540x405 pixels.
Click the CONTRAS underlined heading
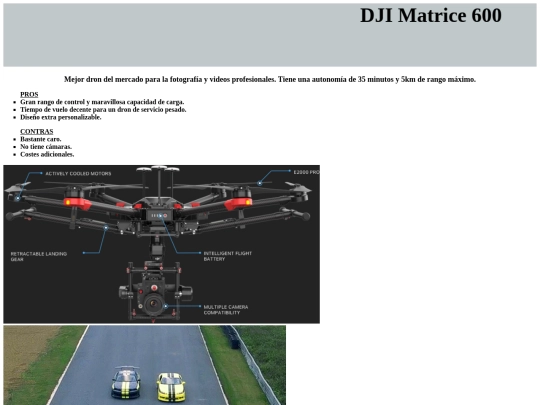[x=37, y=132]
